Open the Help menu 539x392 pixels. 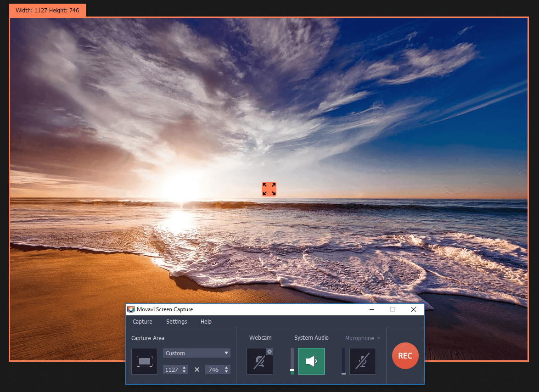click(x=206, y=322)
